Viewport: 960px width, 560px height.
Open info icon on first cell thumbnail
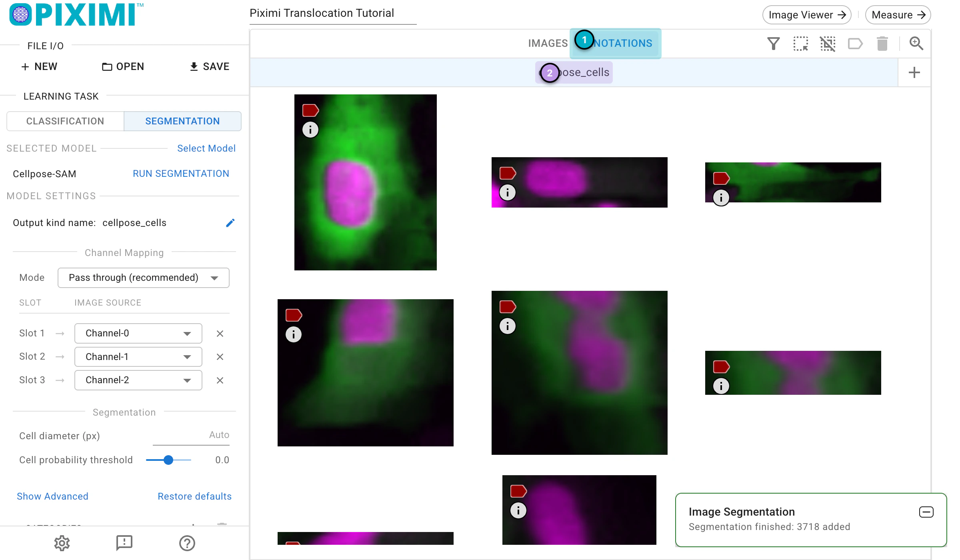pos(310,130)
